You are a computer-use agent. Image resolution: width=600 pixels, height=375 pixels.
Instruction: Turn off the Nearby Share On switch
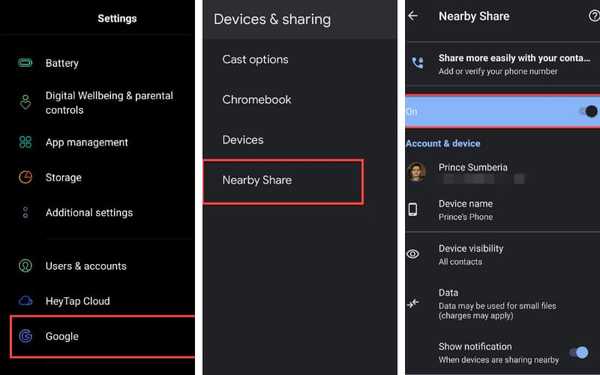click(x=589, y=111)
